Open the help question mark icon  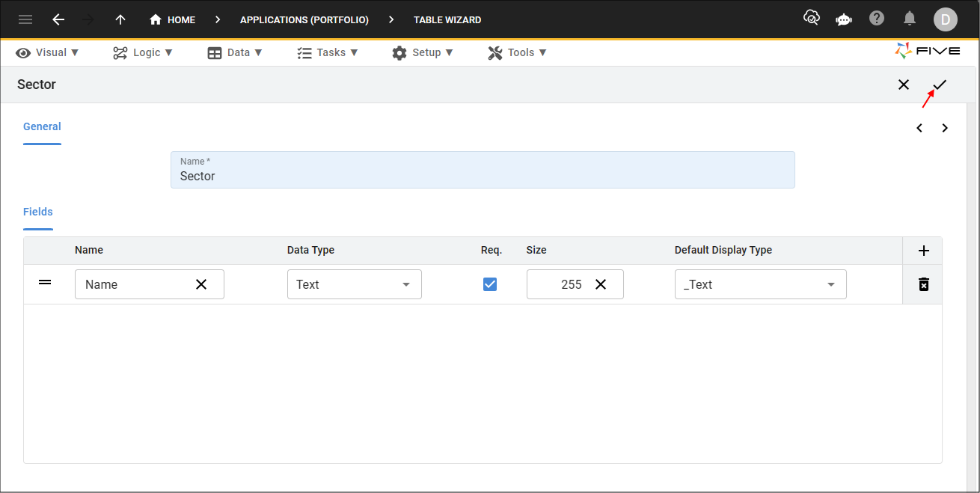tap(877, 18)
